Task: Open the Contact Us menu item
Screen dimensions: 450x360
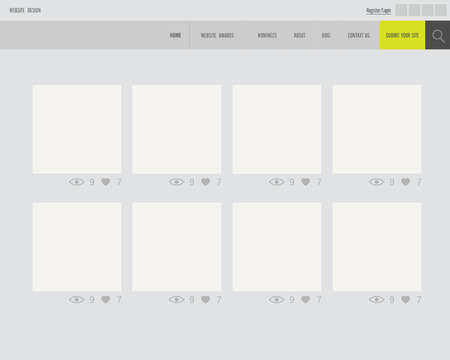Action: pyautogui.click(x=359, y=35)
